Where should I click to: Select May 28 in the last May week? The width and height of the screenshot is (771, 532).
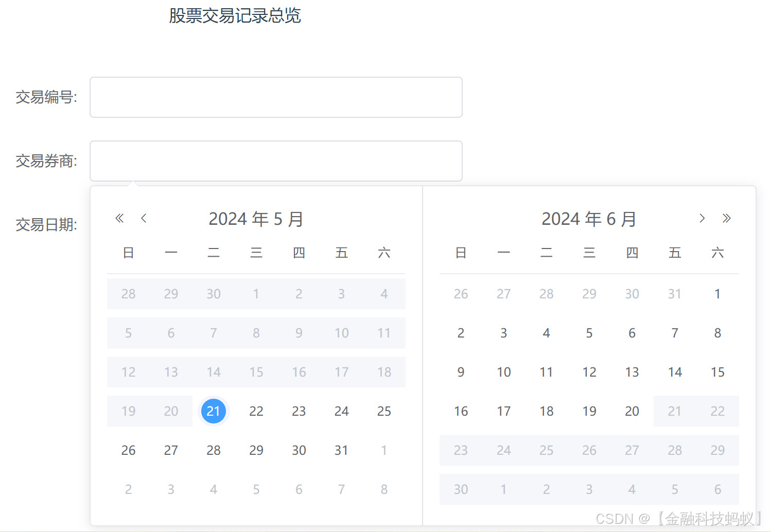pyautogui.click(x=214, y=450)
